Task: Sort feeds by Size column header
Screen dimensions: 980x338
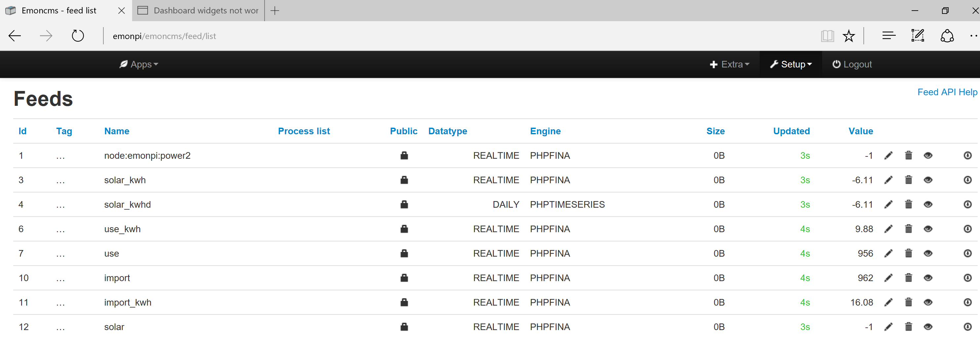Action: click(715, 131)
